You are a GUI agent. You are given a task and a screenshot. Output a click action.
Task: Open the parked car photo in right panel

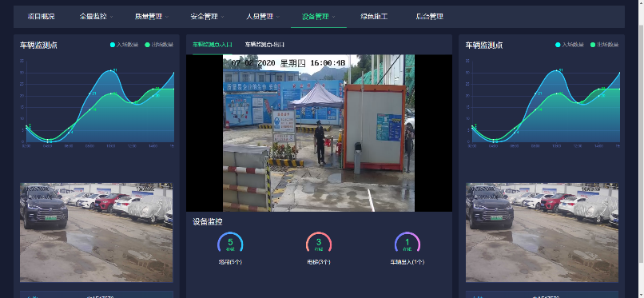pos(542,232)
